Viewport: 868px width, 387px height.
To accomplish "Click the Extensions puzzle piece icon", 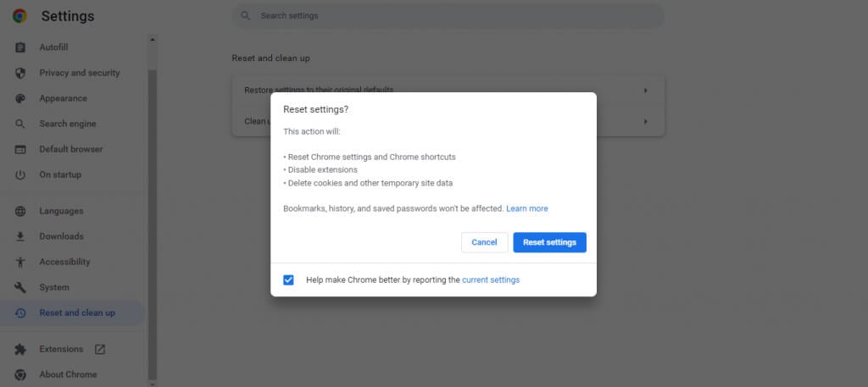I will 20,349.
